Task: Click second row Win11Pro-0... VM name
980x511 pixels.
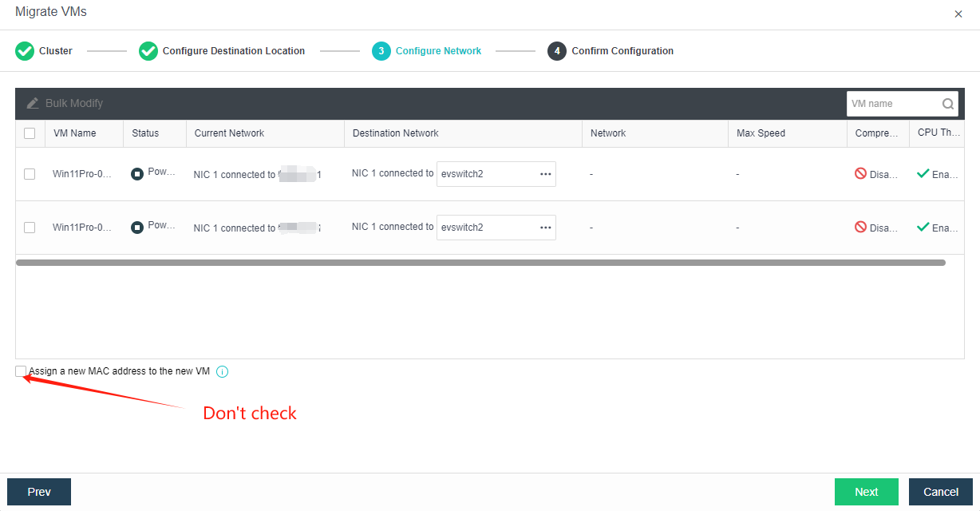Action: pos(82,228)
